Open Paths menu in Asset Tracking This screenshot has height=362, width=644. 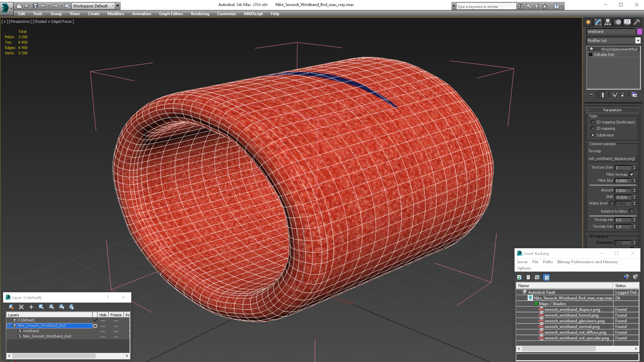point(548,262)
